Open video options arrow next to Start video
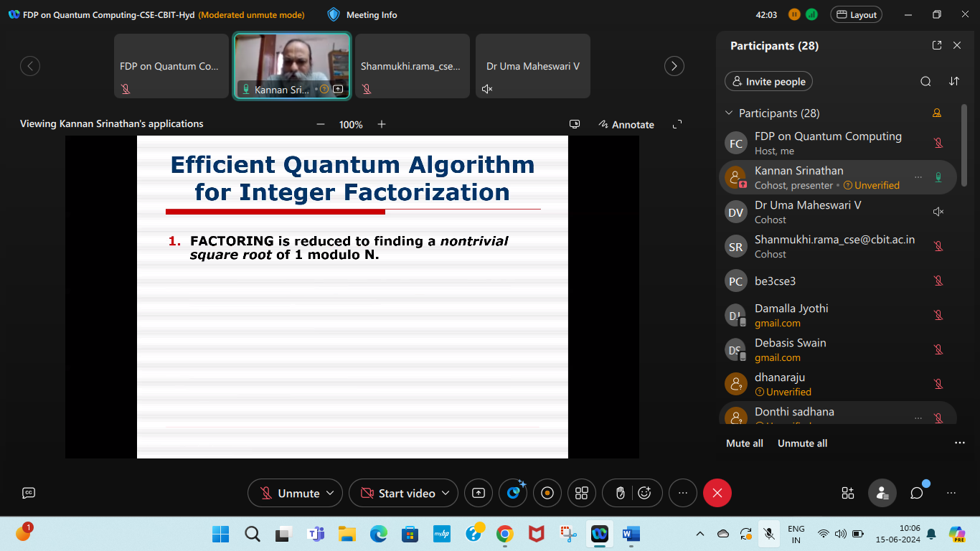 (446, 493)
